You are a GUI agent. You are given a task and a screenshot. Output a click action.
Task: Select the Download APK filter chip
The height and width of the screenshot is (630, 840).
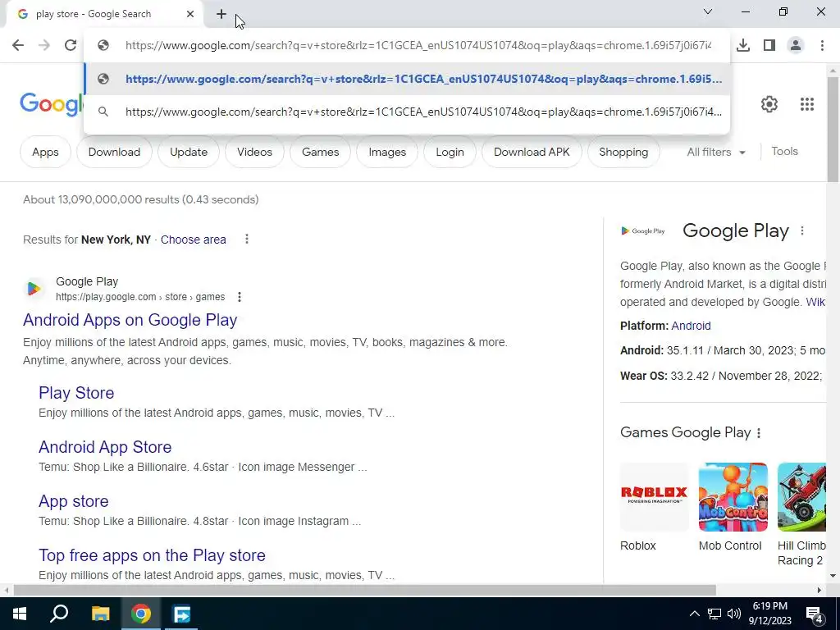[532, 152]
